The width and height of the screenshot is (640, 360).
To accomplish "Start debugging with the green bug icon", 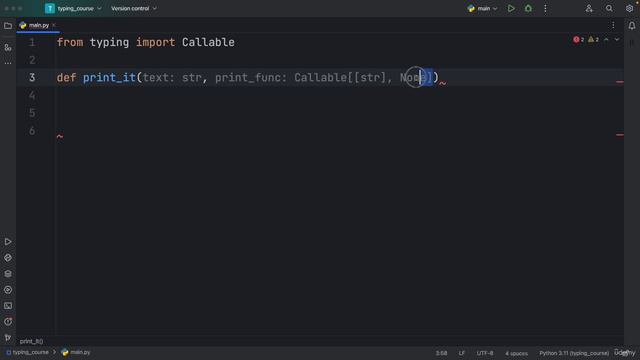I will click(x=528, y=8).
